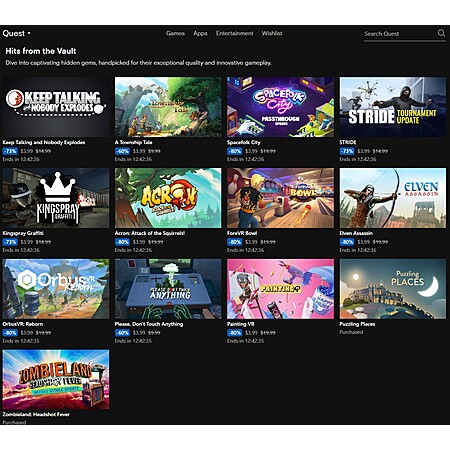
Task: Open the STRIDE Tournament Update thumbnail
Action: coord(393,107)
